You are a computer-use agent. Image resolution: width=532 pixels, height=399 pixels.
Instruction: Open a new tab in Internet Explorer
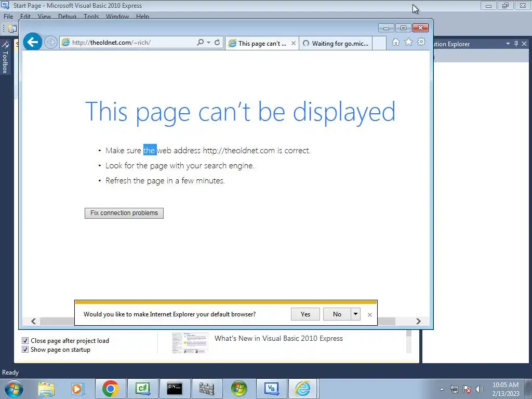tap(379, 44)
